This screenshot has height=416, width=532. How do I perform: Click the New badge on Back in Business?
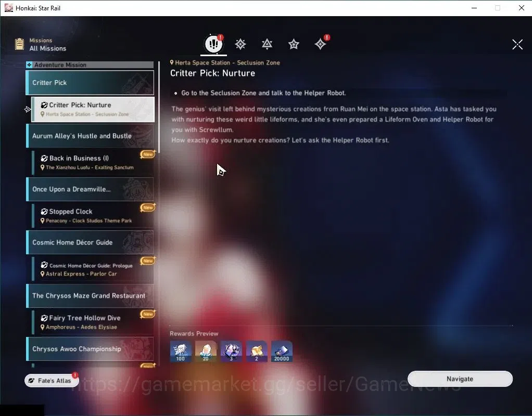tap(148, 154)
